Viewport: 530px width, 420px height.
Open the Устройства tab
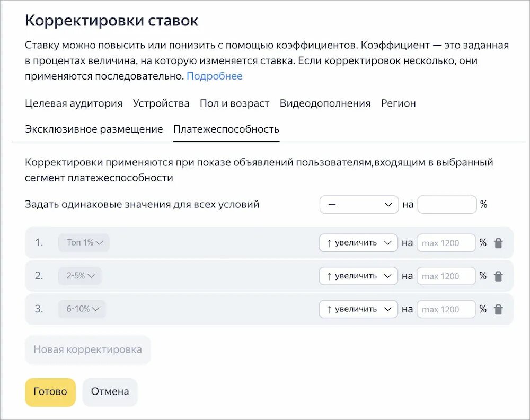161,103
